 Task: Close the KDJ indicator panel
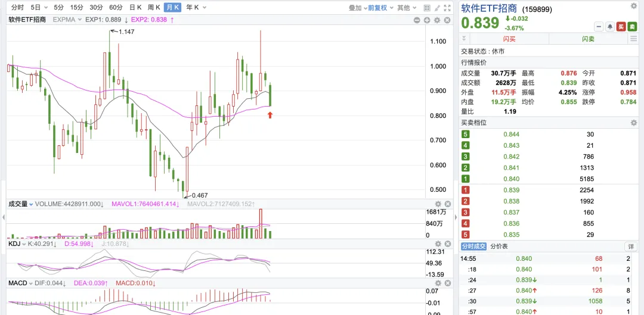click(x=448, y=244)
